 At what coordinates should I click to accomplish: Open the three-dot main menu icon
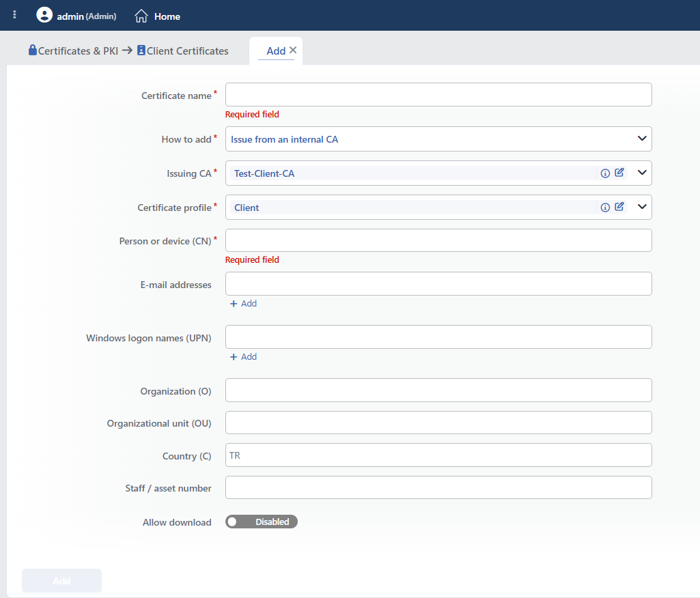point(15,15)
